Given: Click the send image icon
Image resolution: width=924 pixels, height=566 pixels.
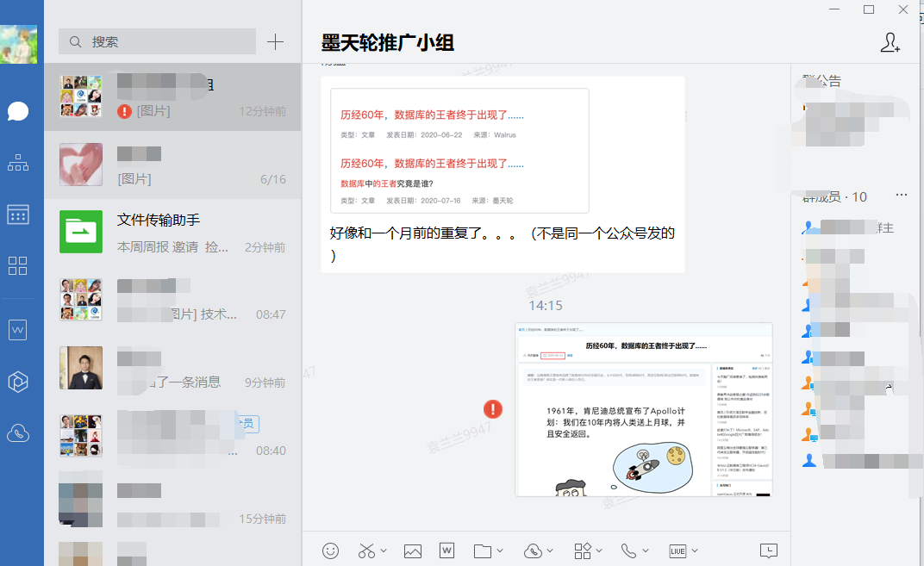Looking at the screenshot, I should click(413, 551).
